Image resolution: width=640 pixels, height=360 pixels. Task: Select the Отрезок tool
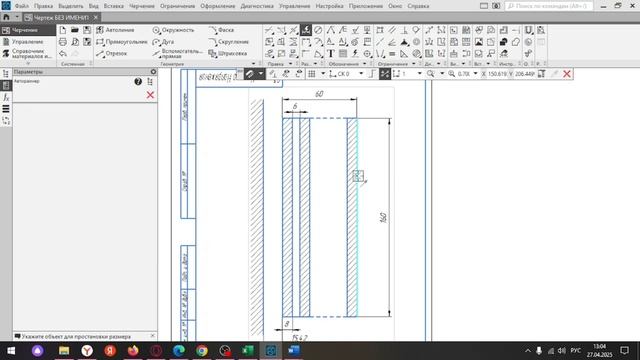pyautogui.click(x=112, y=53)
